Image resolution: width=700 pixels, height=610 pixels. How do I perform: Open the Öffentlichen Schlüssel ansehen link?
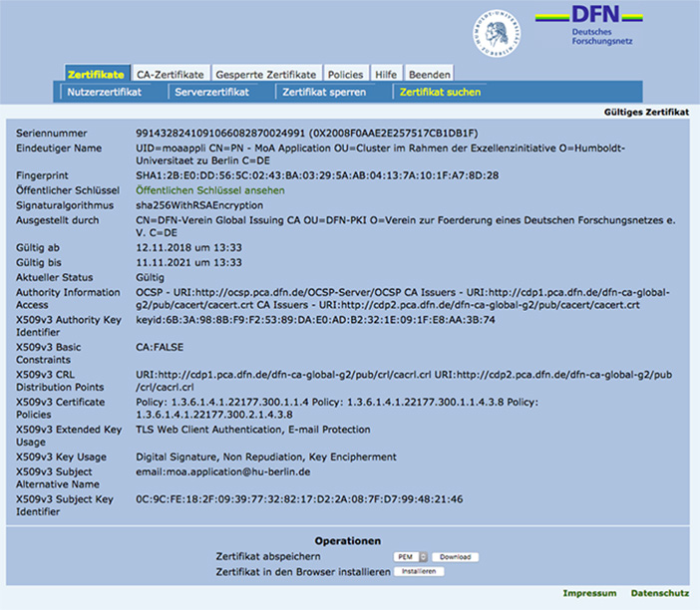click(209, 189)
